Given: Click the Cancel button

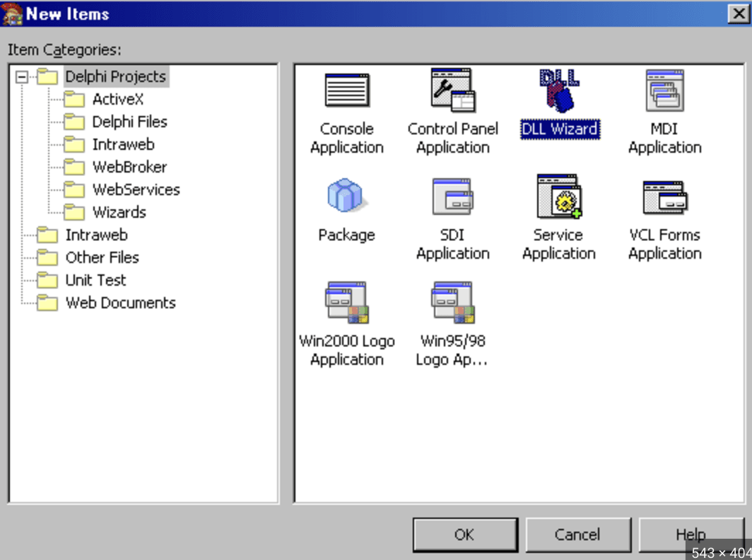Looking at the screenshot, I should click(x=578, y=535).
